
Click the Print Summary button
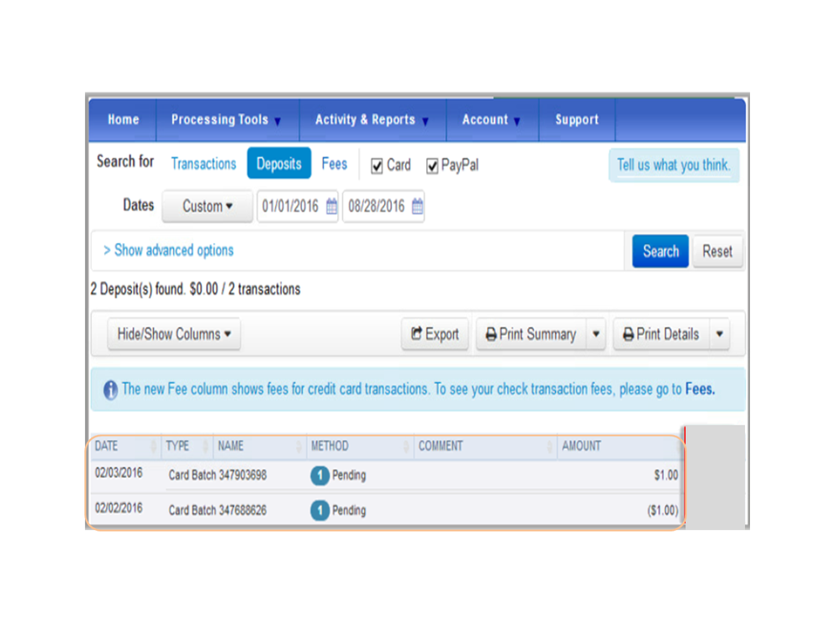531,334
